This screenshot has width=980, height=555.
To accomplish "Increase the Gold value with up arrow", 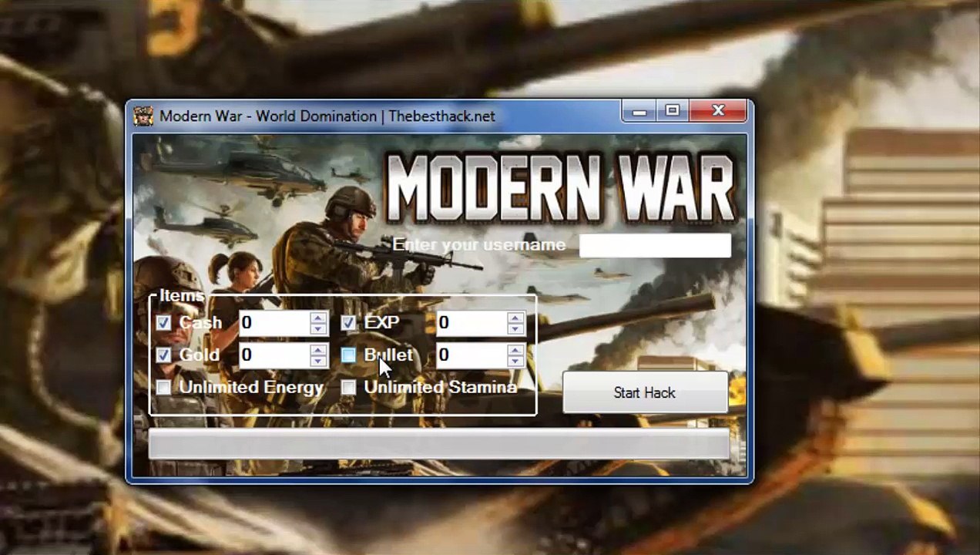I will pyautogui.click(x=318, y=349).
